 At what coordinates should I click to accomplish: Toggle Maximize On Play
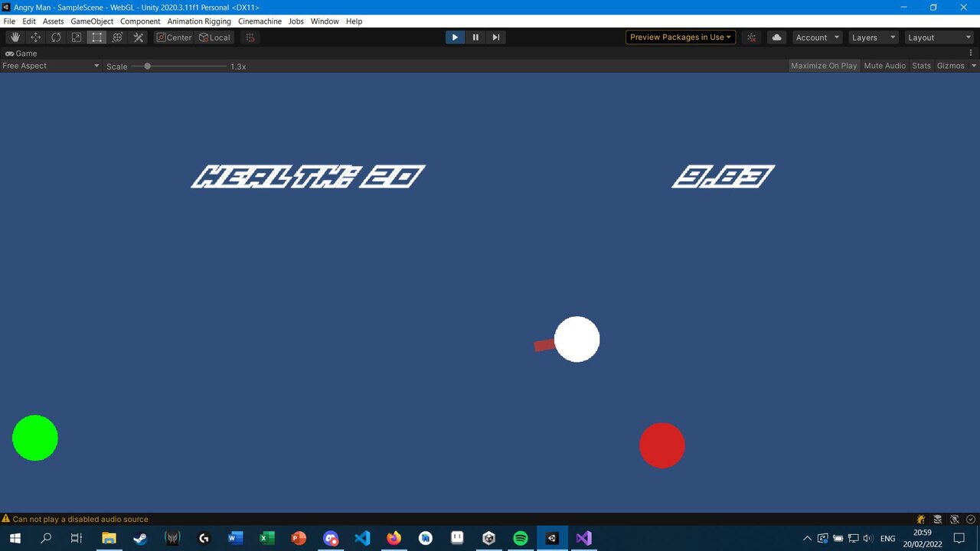pyautogui.click(x=824, y=66)
